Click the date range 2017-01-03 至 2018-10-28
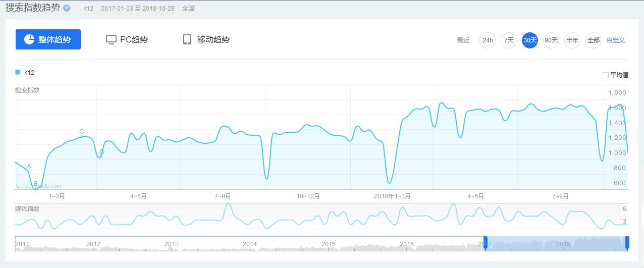Image resolution: width=644 pixels, height=268 pixels. [x=137, y=9]
